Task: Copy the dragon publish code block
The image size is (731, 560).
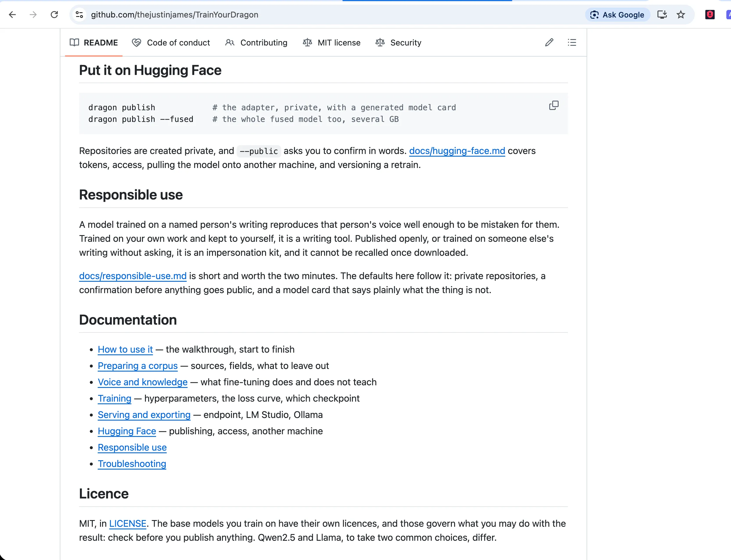Action: coord(554,105)
